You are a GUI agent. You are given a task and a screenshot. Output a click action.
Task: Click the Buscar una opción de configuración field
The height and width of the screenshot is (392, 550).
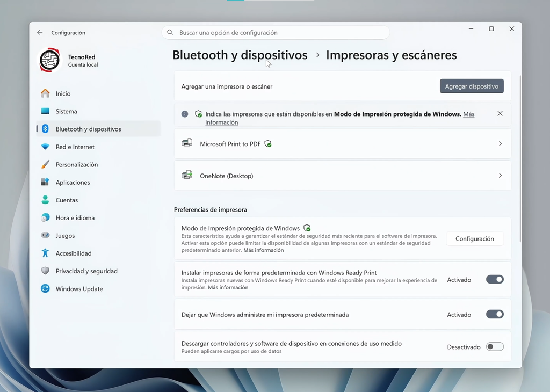pyautogui.click(x=276, y=32)
